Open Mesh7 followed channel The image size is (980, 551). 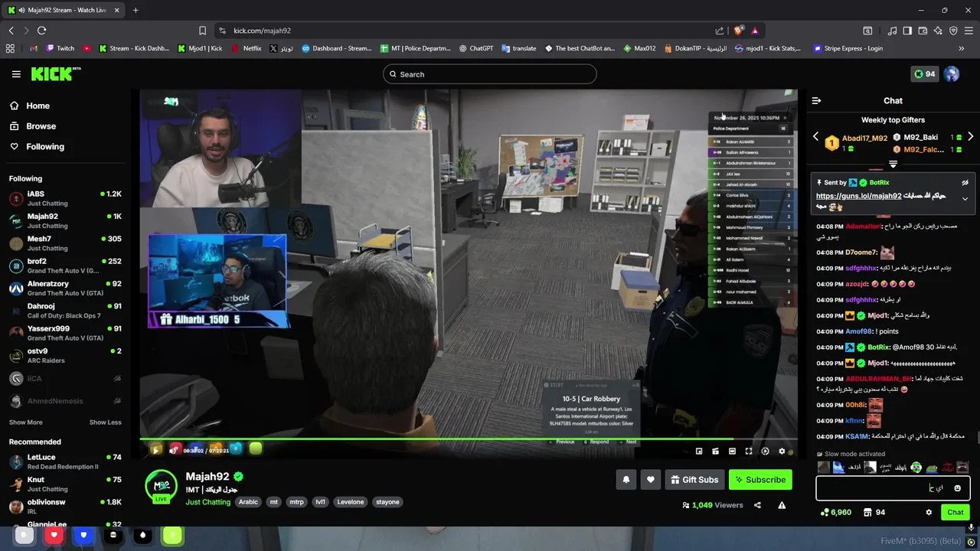point(65,243)
